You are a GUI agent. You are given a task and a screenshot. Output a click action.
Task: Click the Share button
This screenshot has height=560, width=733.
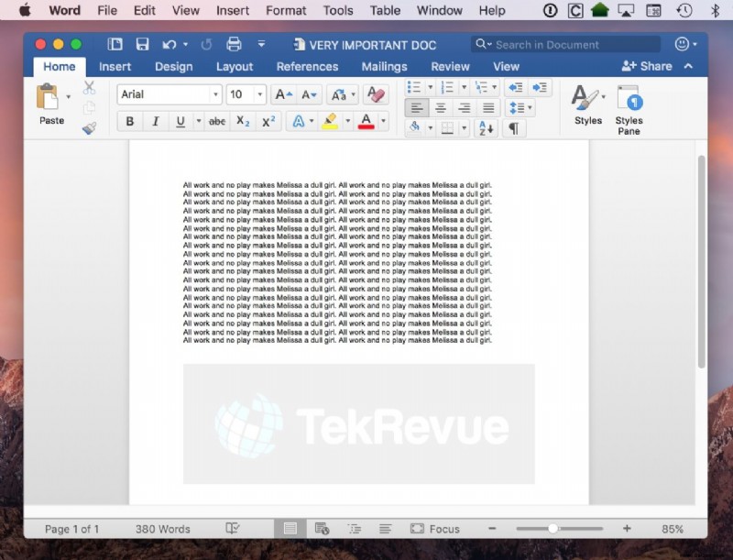647,66
